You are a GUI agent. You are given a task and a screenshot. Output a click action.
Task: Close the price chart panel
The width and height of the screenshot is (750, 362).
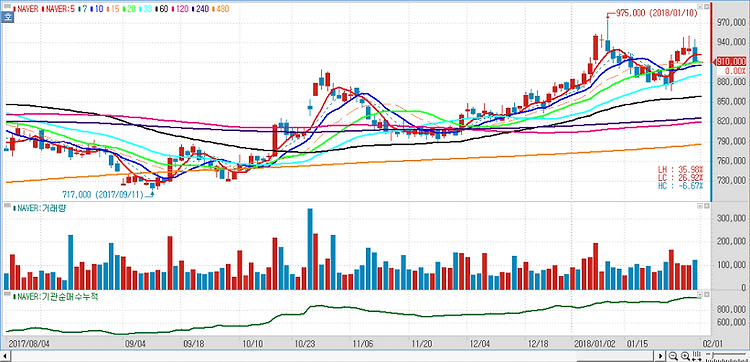[706, 7]
